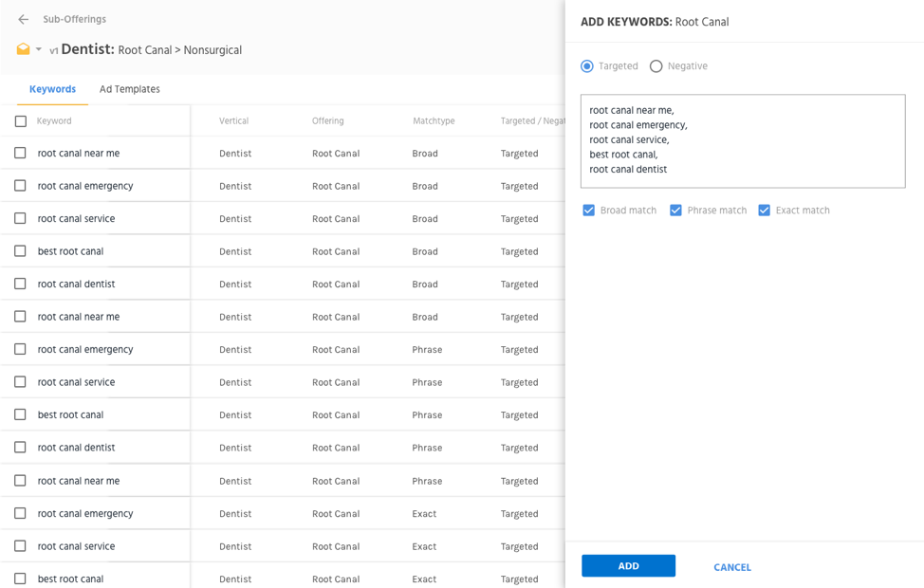Screen dimensions: 924x588
Task: Select the Targeted radio button
Action: [587, 66]
